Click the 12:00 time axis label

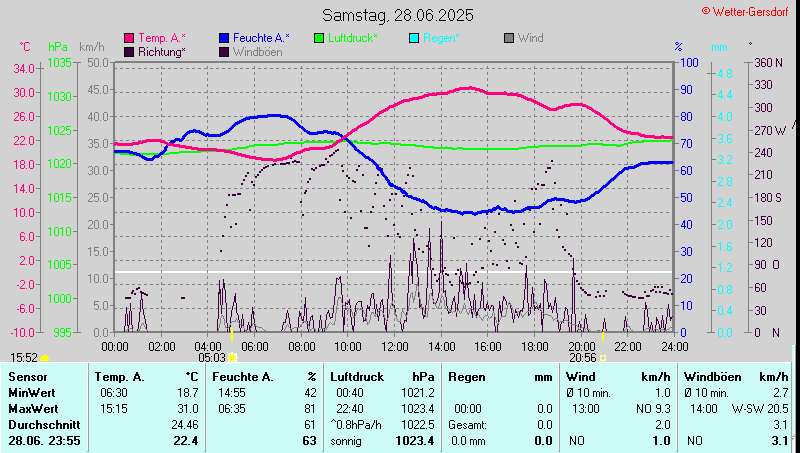(395, 347)
